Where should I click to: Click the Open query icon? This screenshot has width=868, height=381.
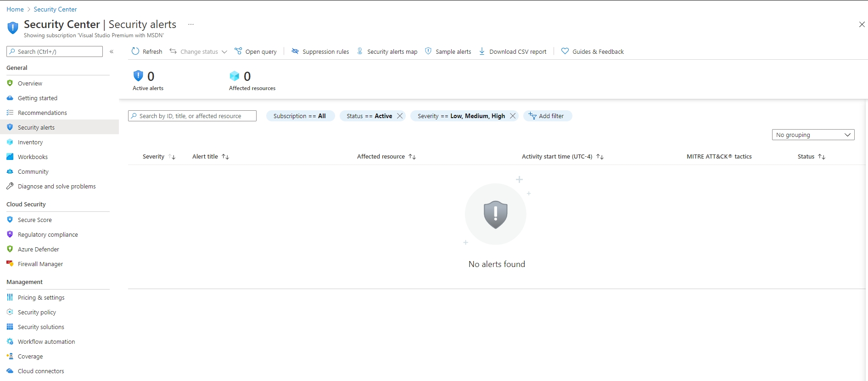click(x=238, y=51)
